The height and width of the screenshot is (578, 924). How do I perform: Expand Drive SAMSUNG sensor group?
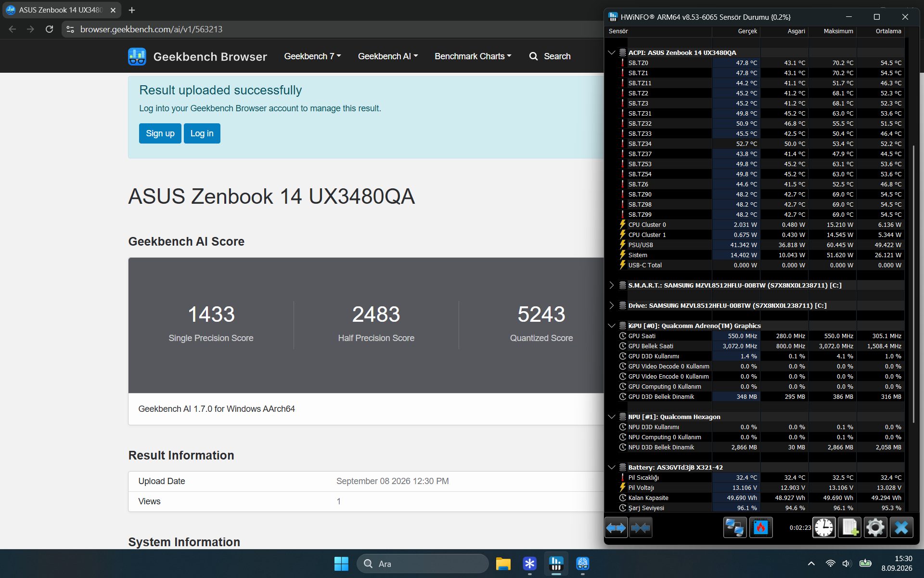point(612,305)
